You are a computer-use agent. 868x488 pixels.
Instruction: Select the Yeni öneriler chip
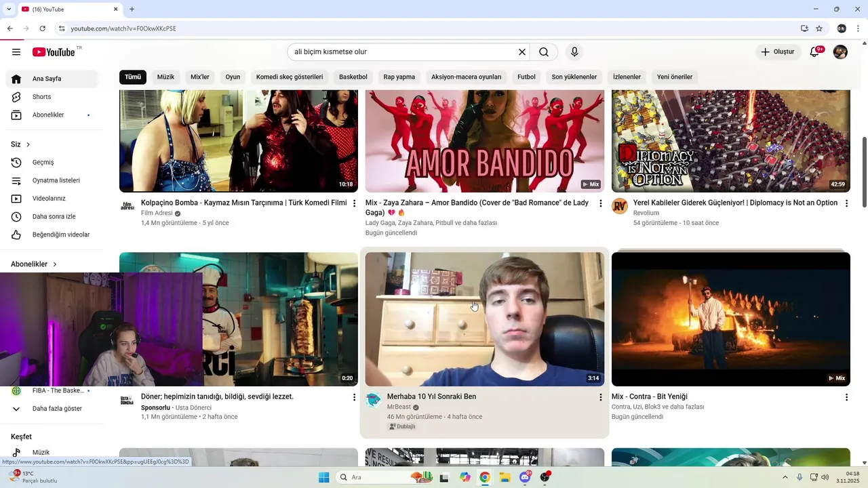(x=675, y=77)
